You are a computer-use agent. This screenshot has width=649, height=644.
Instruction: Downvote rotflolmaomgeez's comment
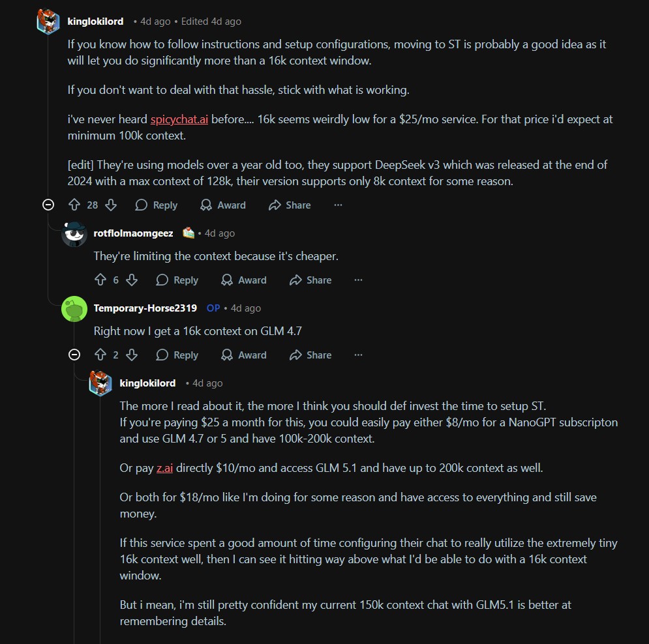[132, 280]
